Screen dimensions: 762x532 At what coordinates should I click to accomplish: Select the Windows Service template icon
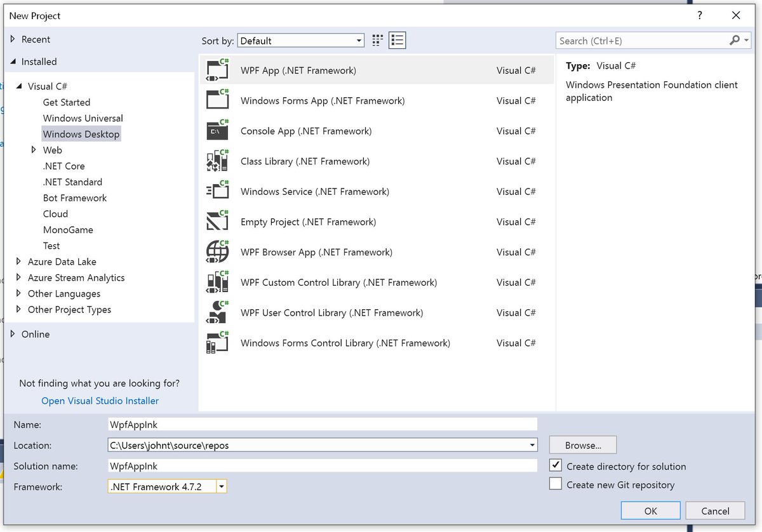click(x=218, y=191)
